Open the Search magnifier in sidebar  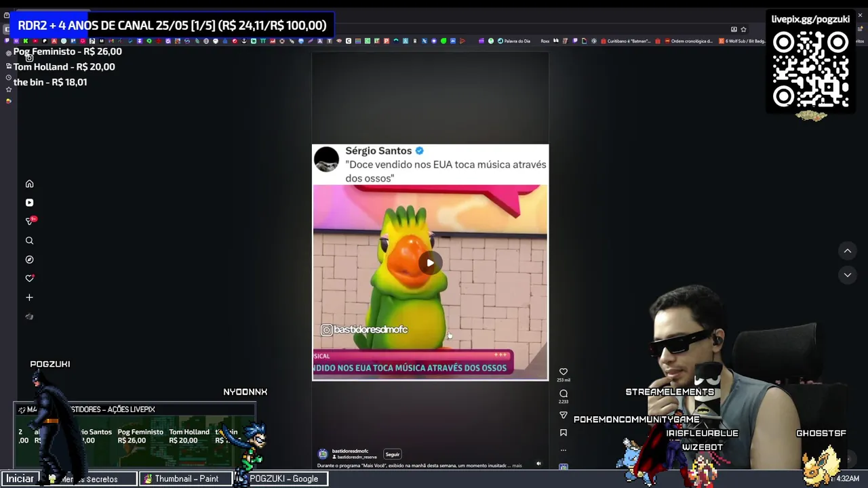(29, 241)
